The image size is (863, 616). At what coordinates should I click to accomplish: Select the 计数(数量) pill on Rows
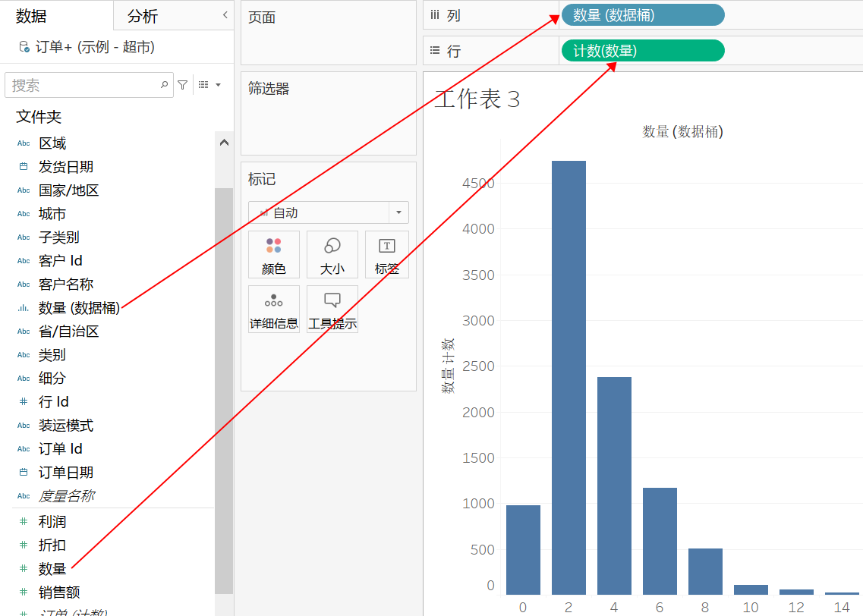click(643, 51)
